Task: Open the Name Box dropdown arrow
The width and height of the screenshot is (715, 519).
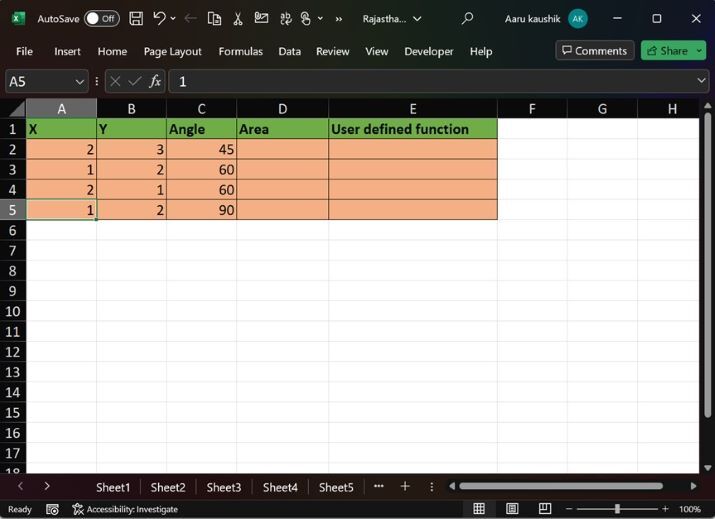Action: [x=79, y=82]
